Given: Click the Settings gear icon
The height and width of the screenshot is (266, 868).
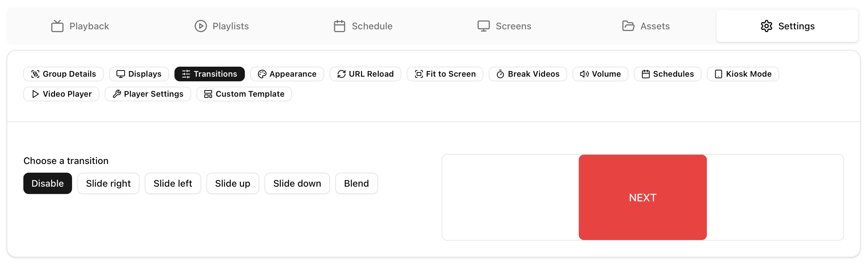Looking at the screenshot, I should pos(766,26).
